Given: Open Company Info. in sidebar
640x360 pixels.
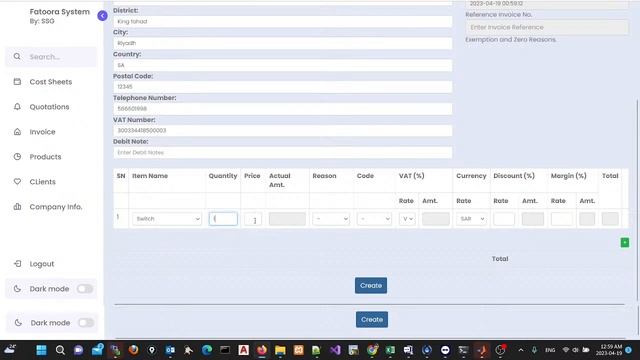Looking at the screenshot, I should tap(56, 207).
